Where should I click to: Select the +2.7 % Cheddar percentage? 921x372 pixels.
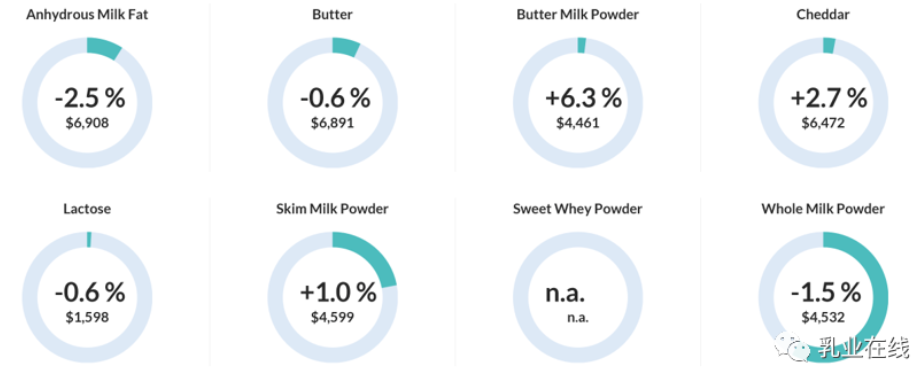[828, 98]
